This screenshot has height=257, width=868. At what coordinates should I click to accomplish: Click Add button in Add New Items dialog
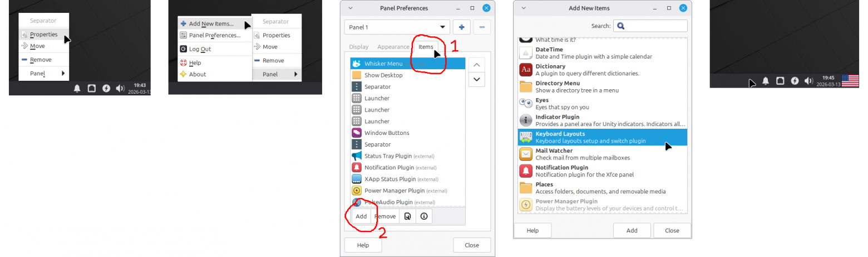[632, 230]
